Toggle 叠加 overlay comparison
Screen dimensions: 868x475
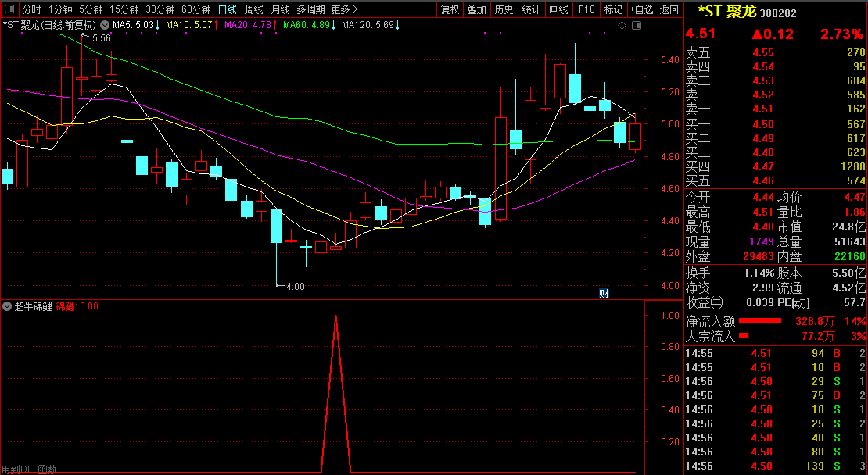coord(476,9)
